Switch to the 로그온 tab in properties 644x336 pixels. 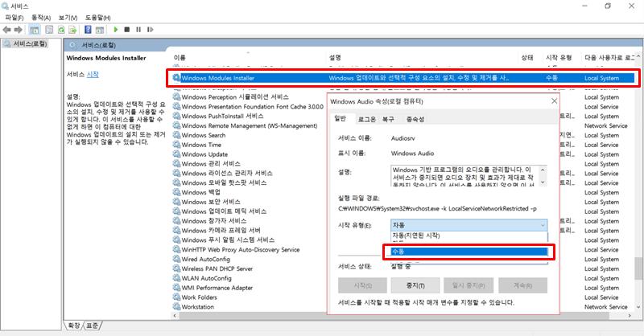pos(367,119)
